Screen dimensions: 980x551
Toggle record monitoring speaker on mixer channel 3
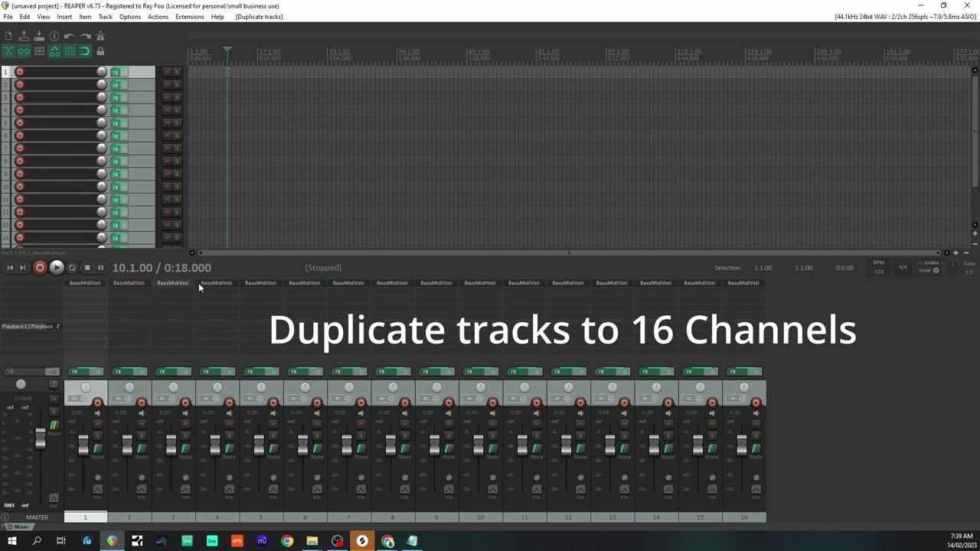(185, 413)
